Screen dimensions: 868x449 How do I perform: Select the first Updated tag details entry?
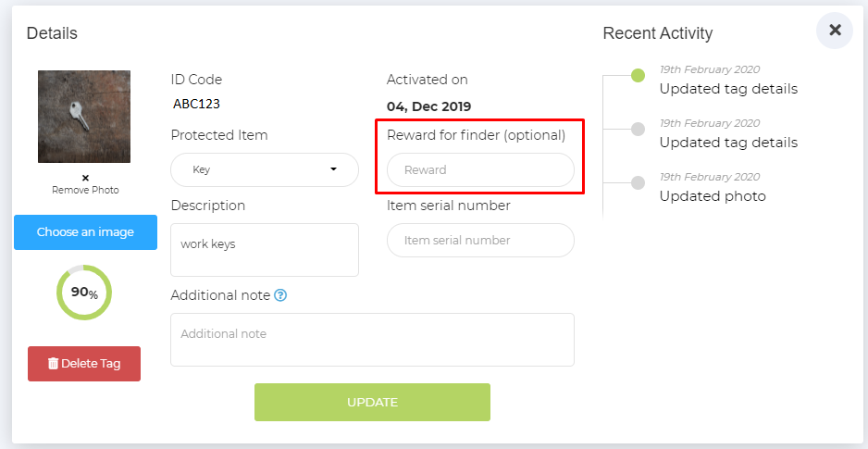[x=728, y=89]
